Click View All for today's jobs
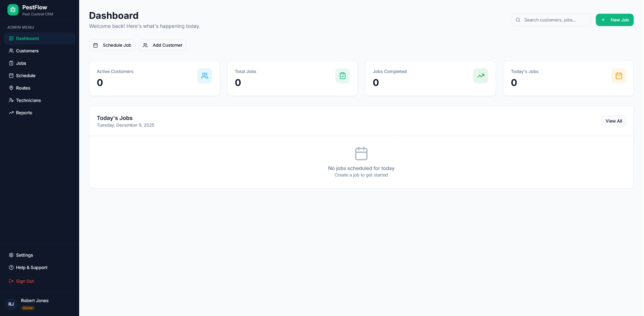The image size is (644, 316). tap(614, 121)
